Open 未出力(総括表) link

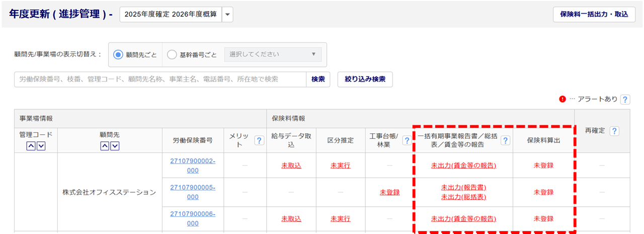click(x=463, y=197)
